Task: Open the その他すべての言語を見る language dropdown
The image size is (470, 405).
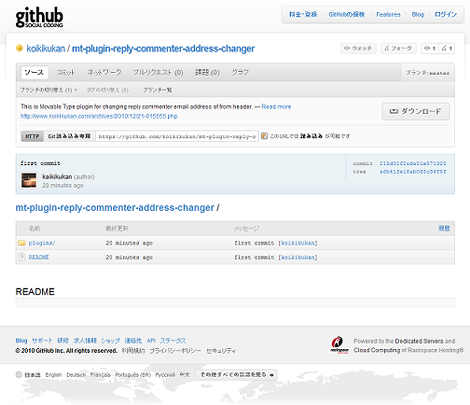Action: click(237, 375)
